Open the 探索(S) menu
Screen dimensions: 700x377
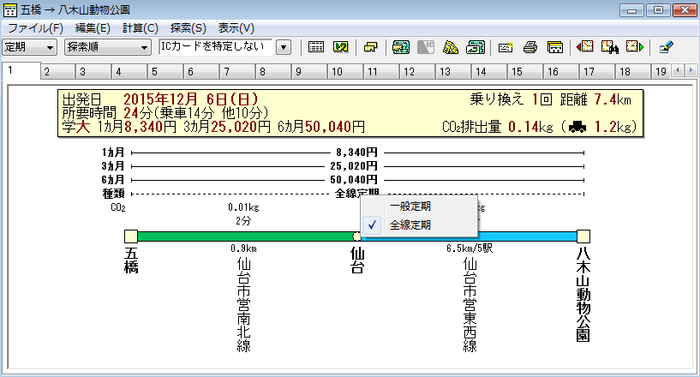188,28
